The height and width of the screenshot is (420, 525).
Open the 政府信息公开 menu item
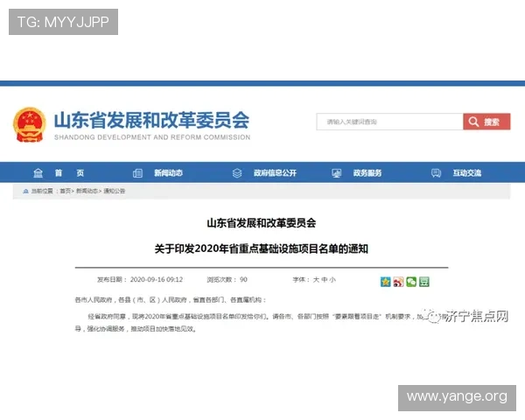pos(275,173)
